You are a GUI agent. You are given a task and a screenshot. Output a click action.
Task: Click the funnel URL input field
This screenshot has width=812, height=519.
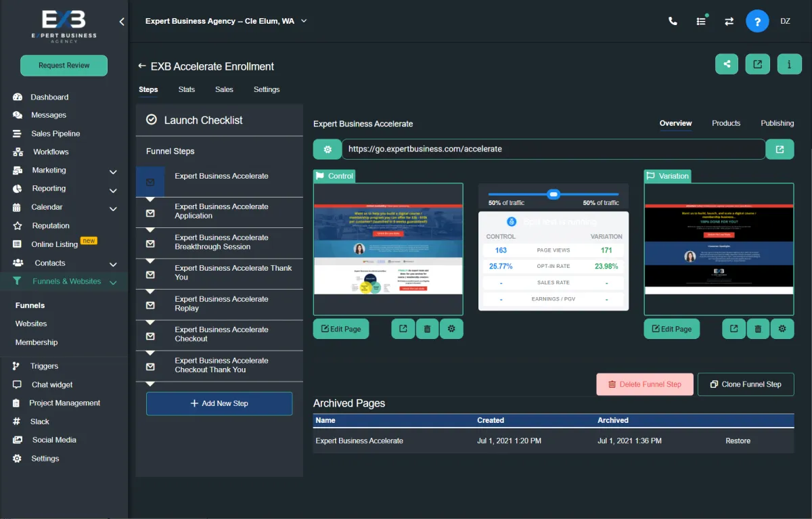pos(553,149)
